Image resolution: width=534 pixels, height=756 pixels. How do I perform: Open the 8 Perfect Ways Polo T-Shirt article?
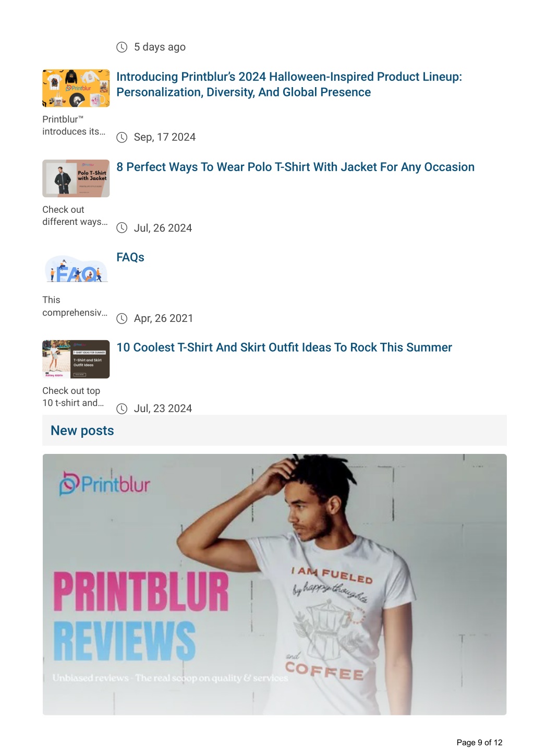point(295,167)
